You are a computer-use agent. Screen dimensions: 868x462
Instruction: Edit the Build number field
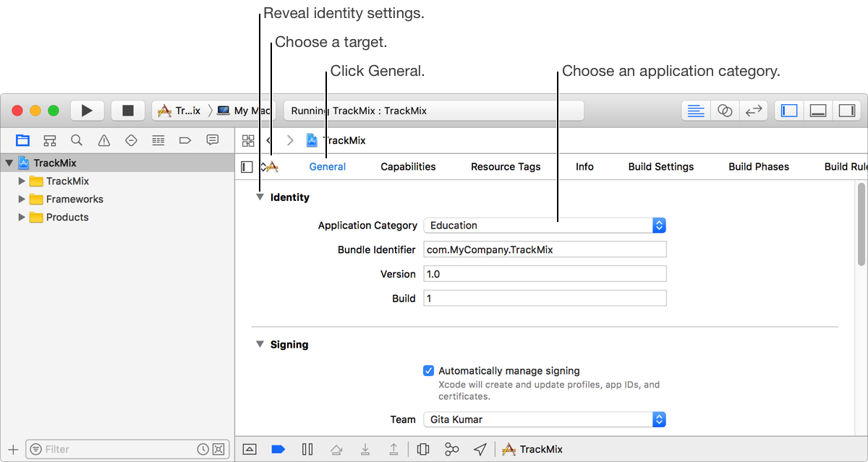545,299
